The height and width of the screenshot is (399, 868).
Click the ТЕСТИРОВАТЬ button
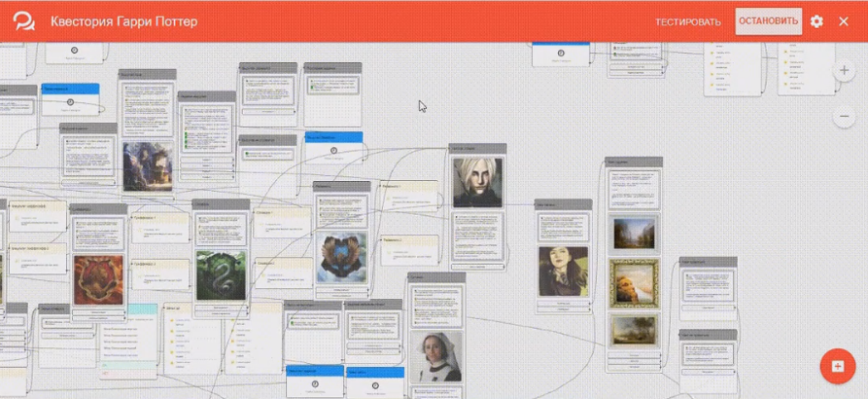(688, 21)
